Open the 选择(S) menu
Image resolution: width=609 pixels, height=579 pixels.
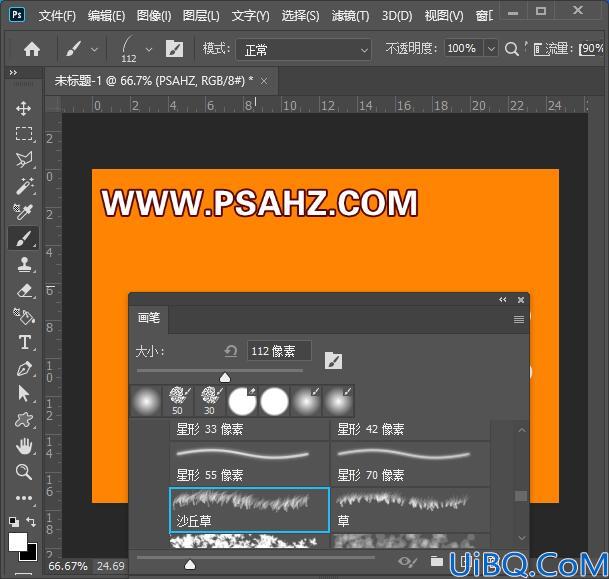point(300,16)
